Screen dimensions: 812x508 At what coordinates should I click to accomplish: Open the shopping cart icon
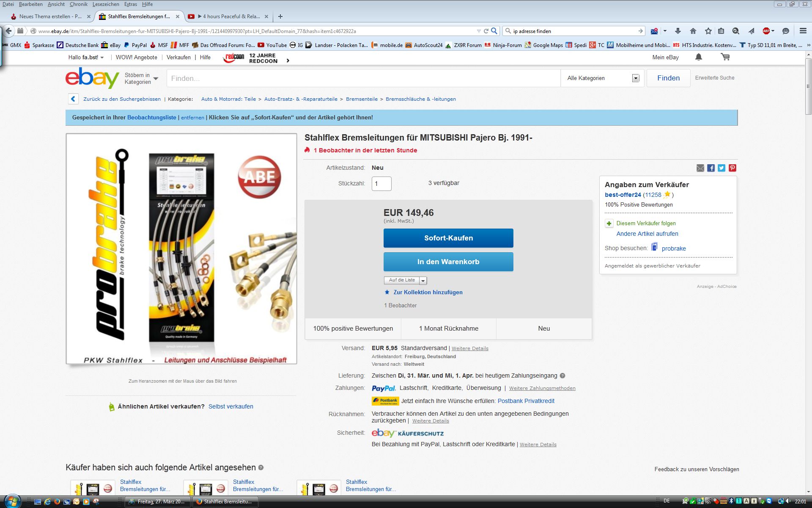[x=725, y=57]
